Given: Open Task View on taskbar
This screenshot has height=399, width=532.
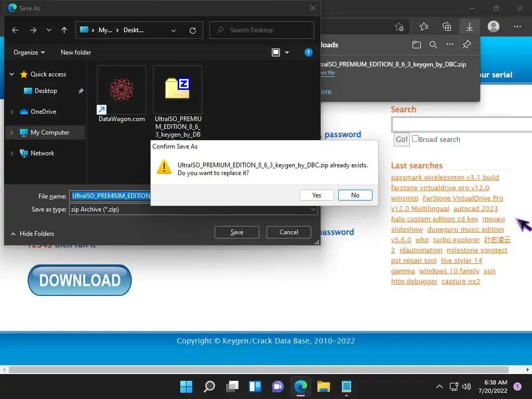Looking at the screenshot, I should (232, 387).
